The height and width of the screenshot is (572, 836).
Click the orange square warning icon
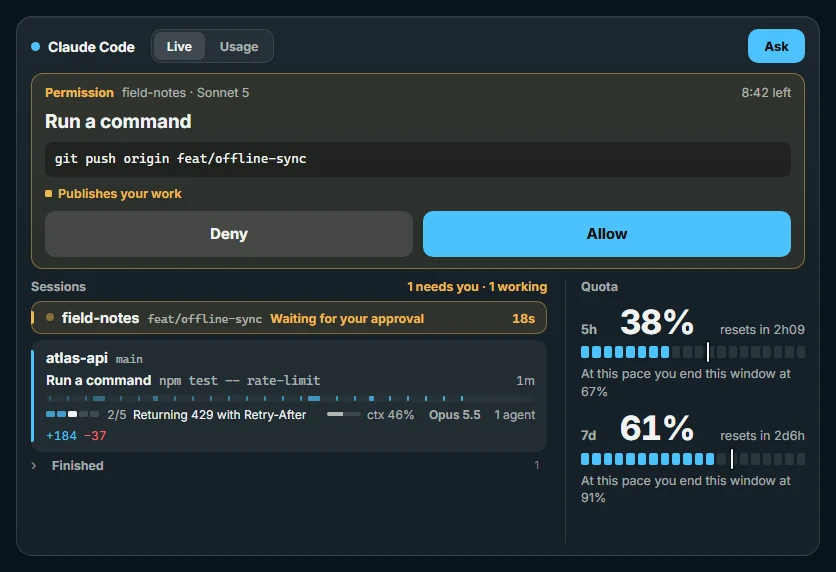(49, 194)
